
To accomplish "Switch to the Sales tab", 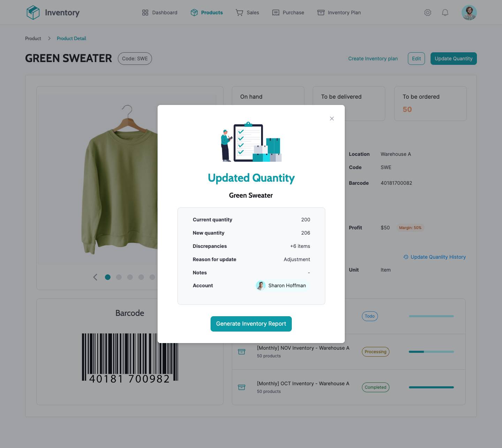I will point(248,13).
